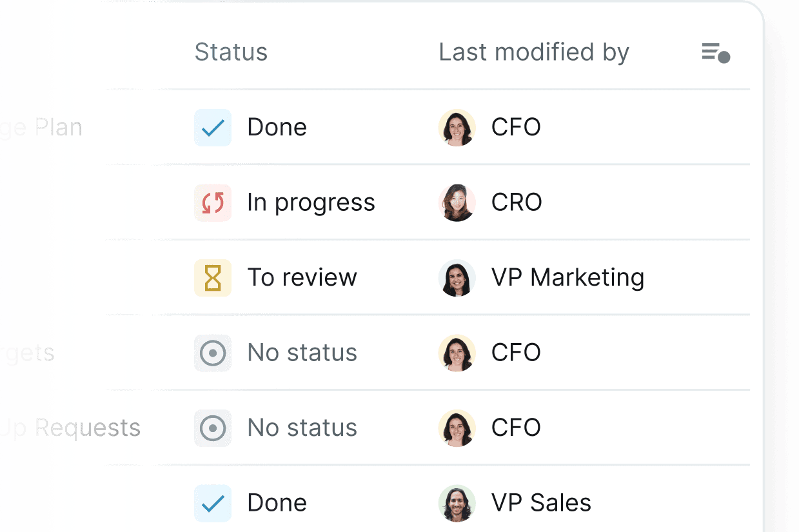The image size is (799, 532).
Task: Open the In progress status dropdown
Action: 311,202
